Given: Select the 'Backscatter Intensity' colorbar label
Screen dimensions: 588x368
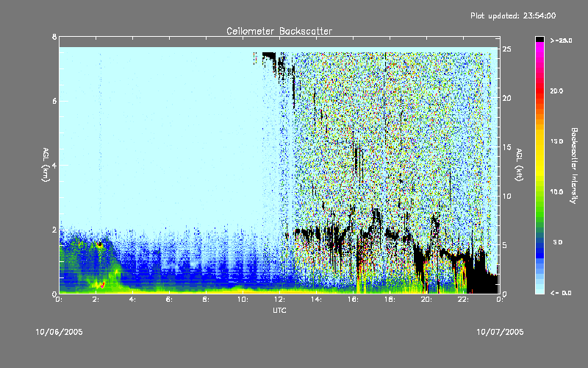Looking at the screenshot, I should (x=574, y=166).
